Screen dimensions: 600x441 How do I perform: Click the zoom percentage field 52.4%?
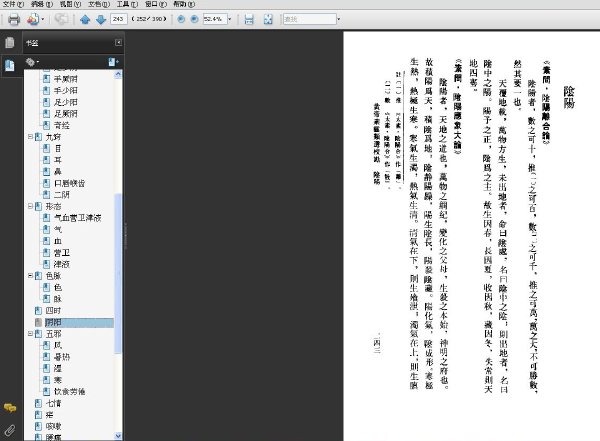(x=215, y=19)
